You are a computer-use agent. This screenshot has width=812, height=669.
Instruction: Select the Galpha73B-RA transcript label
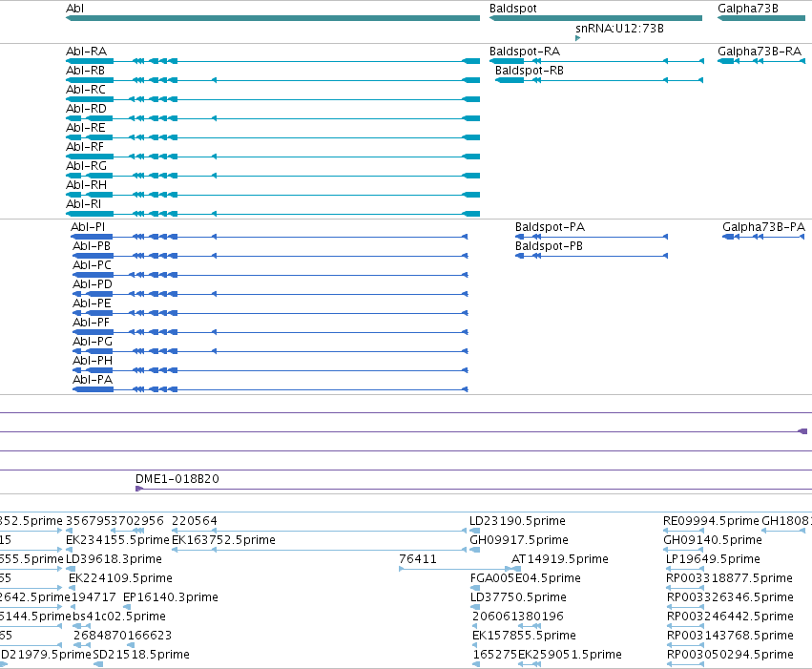click(760, 52)
